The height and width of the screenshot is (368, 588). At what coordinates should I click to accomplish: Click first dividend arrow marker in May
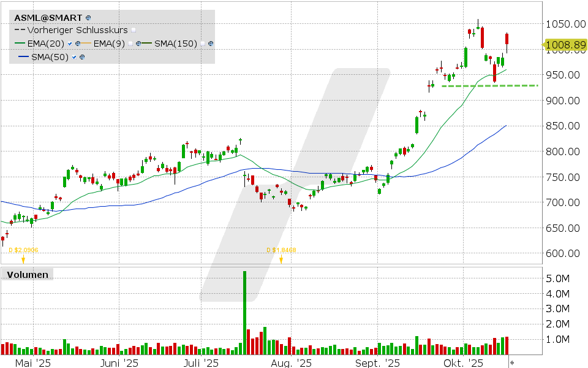[23, 259]
